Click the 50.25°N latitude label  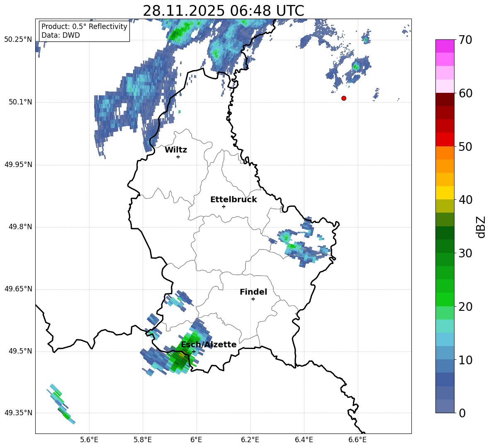click(x=18, y=40)
